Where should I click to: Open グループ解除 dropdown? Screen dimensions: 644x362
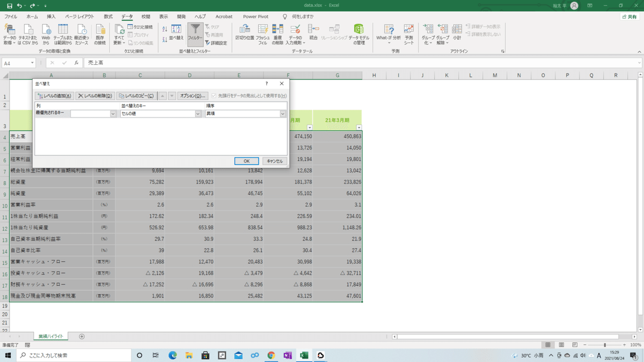[443, 34]
